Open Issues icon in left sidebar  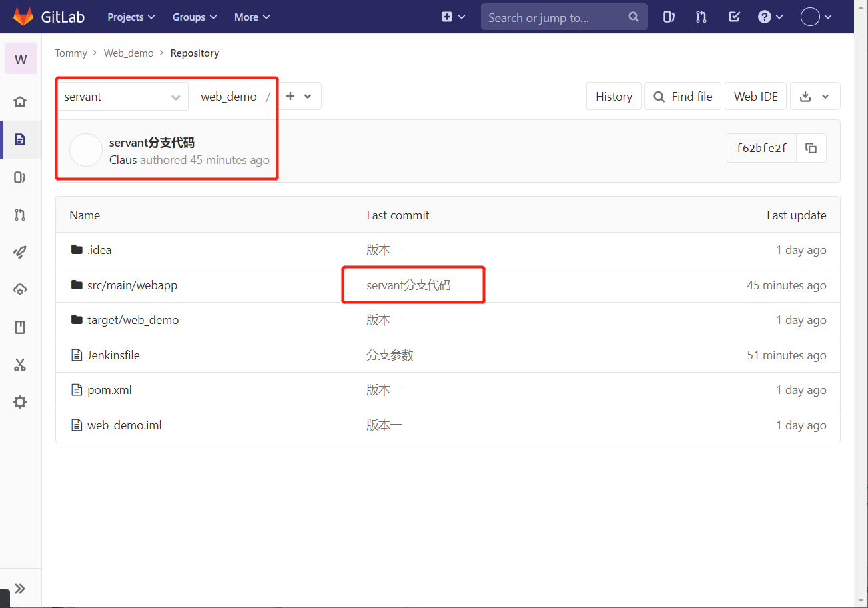point(20,177)
